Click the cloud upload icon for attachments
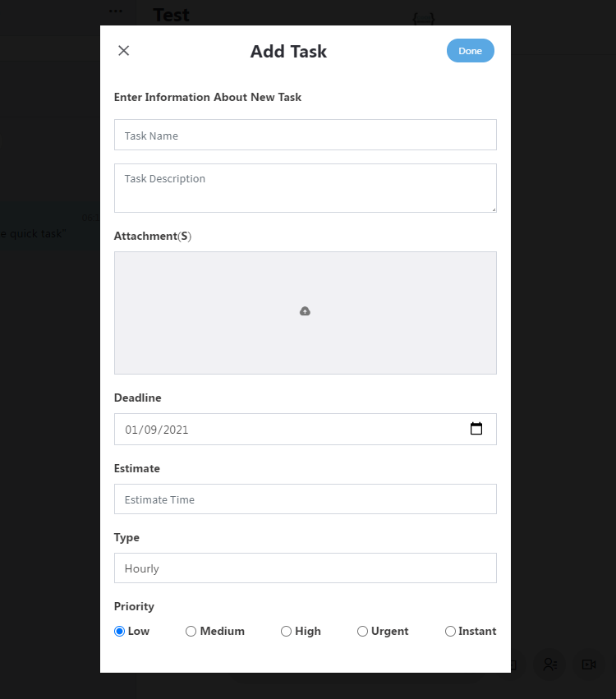Screen dimensions: 616x699 pos(305,311)
